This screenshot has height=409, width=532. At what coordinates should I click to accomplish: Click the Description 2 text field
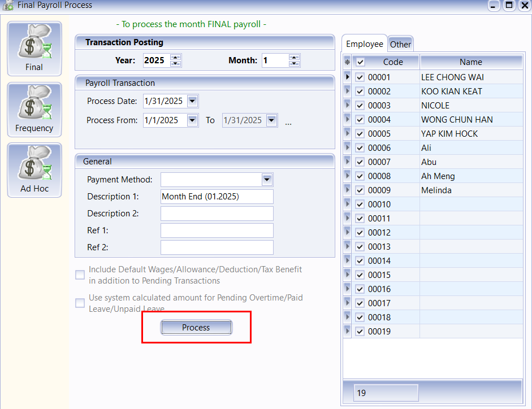coord(217,214)
